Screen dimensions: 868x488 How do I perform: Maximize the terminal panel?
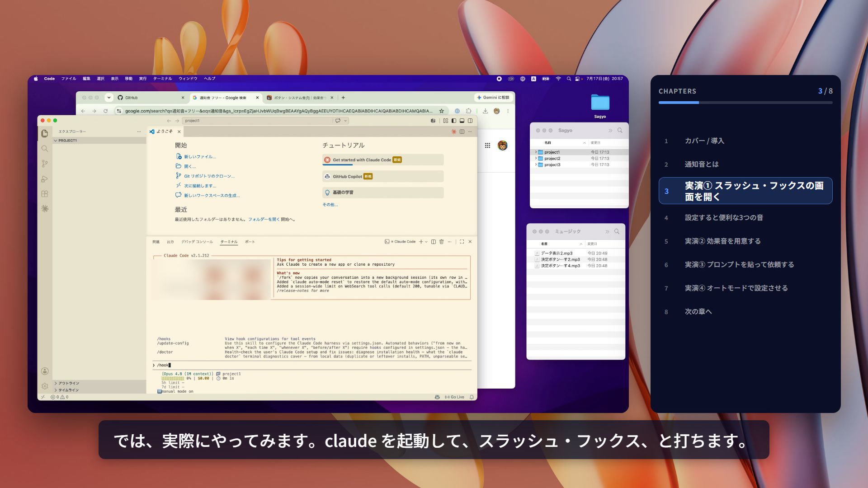[x=462, y=242]
